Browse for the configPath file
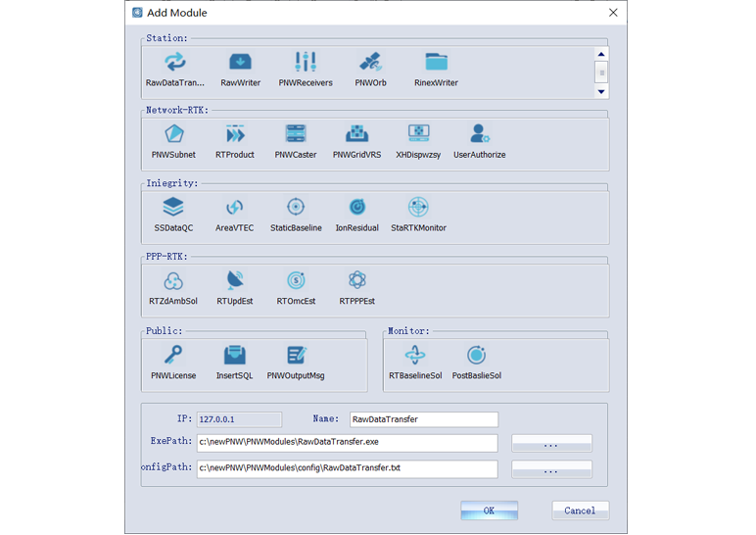The height and width of the screenshot is (535, 756). pos(551,469)
